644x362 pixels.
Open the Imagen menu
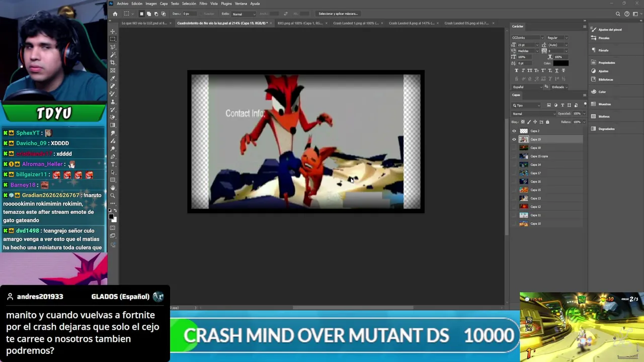point(151,4)
